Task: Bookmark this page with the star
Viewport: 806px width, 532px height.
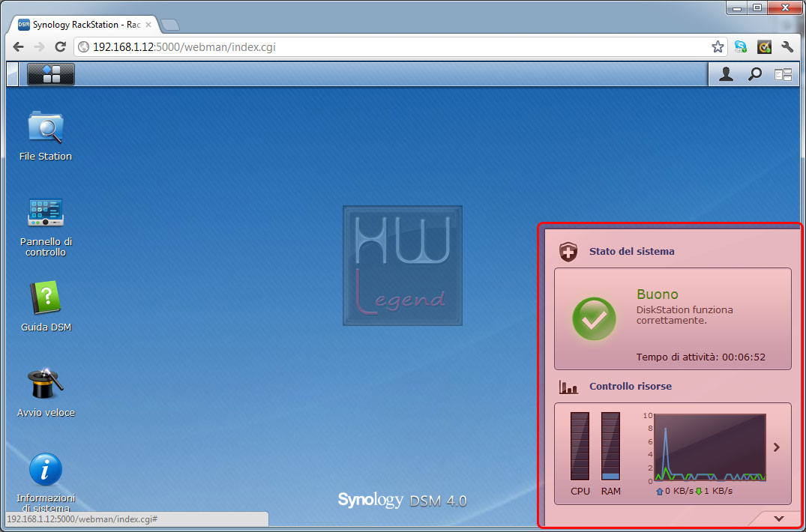Action: coord(718,47)
